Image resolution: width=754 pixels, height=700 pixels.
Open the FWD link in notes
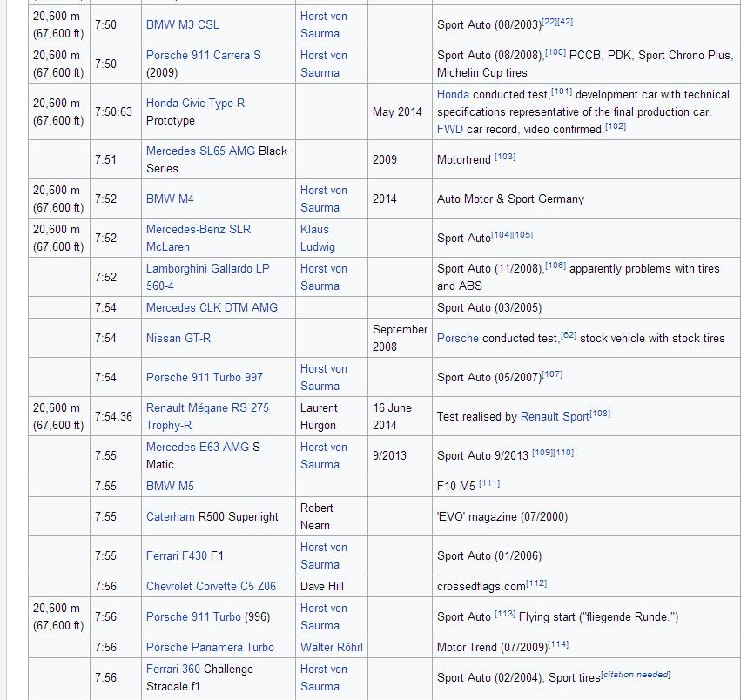[450, 130]
